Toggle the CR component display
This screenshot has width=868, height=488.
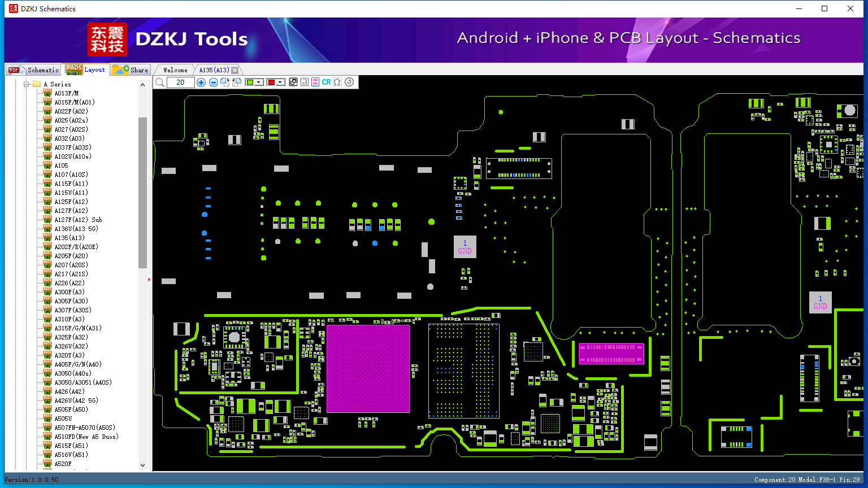point(326,82)
